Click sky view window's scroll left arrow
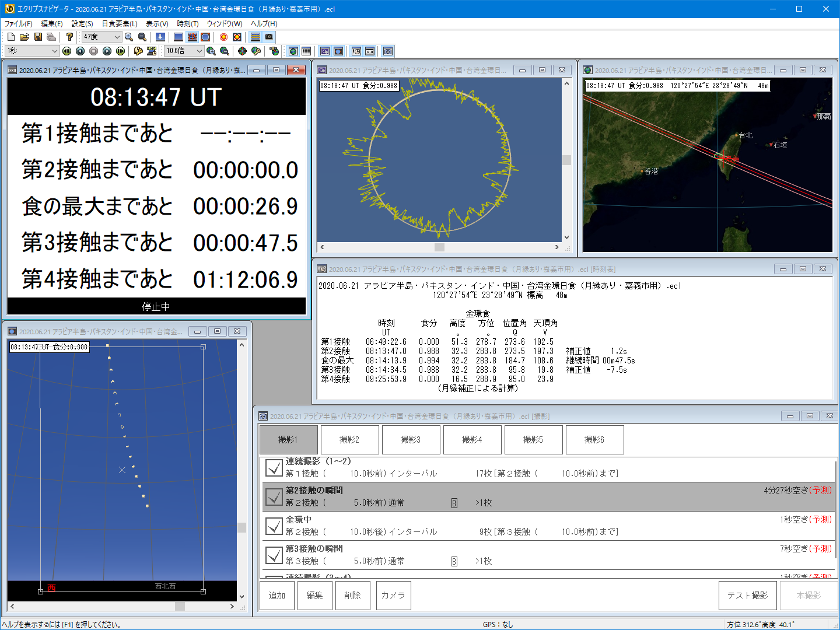The image size is (840, 630). pos(12,607)
